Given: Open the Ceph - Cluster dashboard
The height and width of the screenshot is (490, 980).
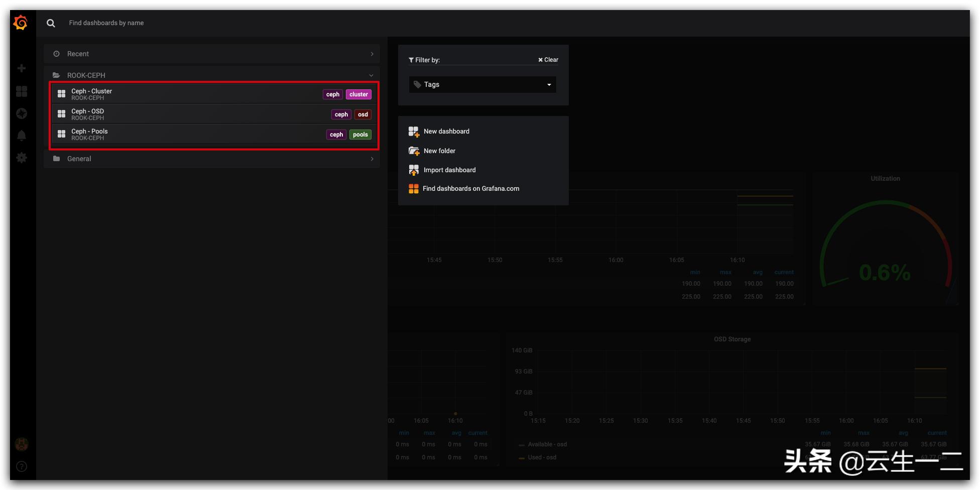Looking at the screenshot, I should pos(214,94).
